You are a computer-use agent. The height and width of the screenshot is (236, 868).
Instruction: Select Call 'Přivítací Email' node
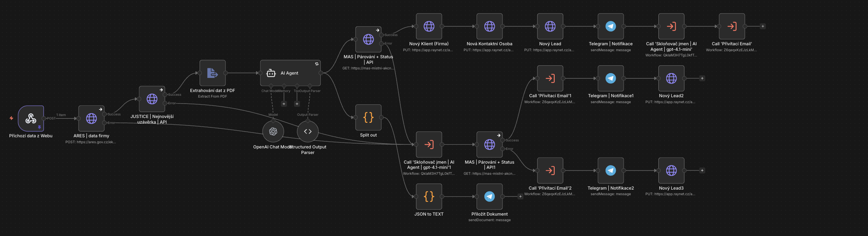(732, 26)
